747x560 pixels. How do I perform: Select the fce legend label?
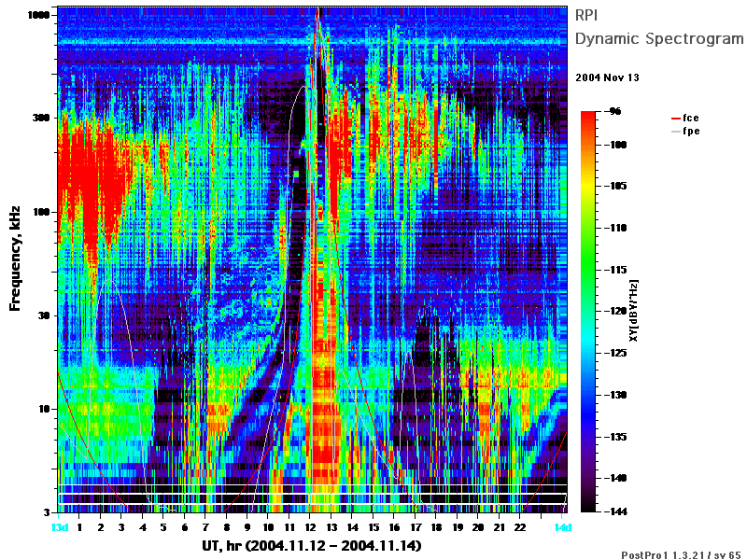tap(690, 119)
